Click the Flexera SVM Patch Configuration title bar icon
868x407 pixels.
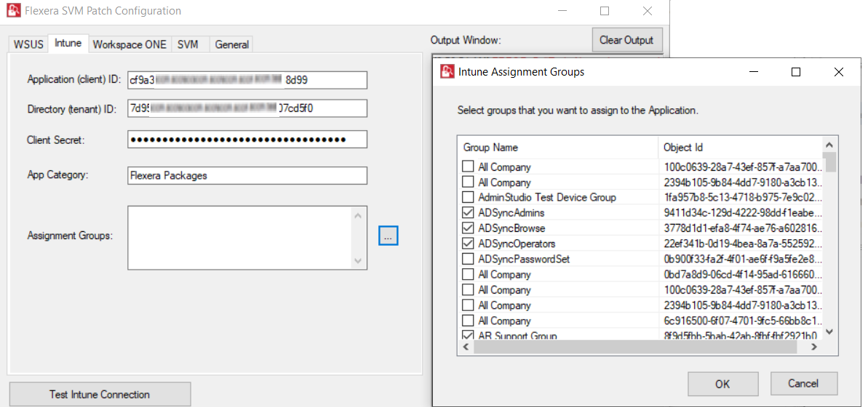pos(13,10)
